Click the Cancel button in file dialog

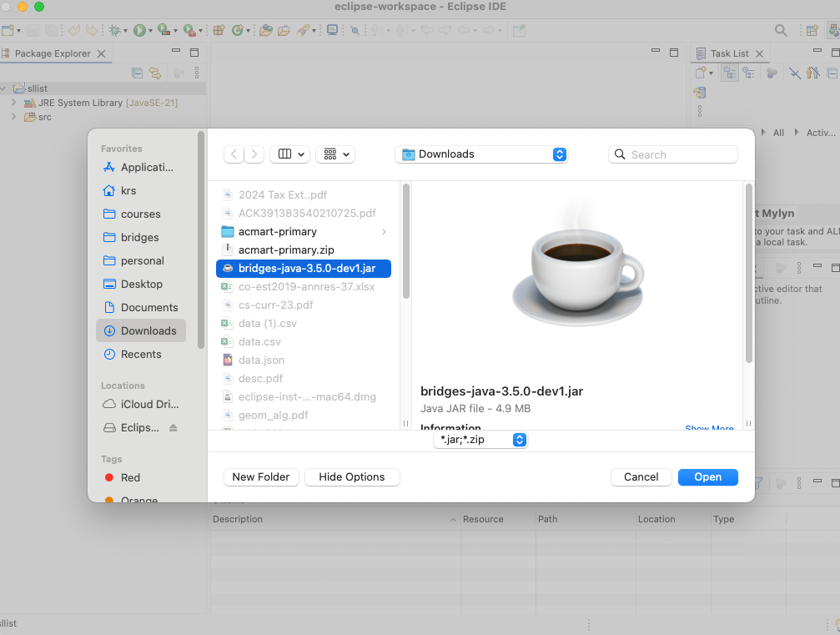641,477
